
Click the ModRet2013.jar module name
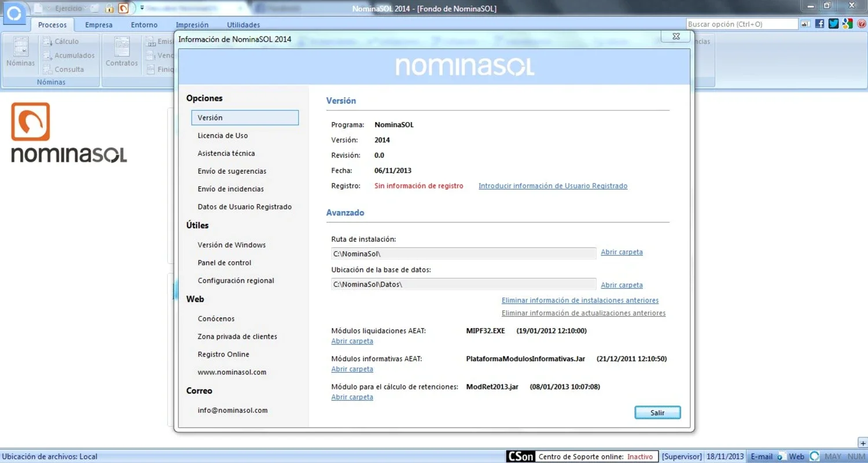492,387
